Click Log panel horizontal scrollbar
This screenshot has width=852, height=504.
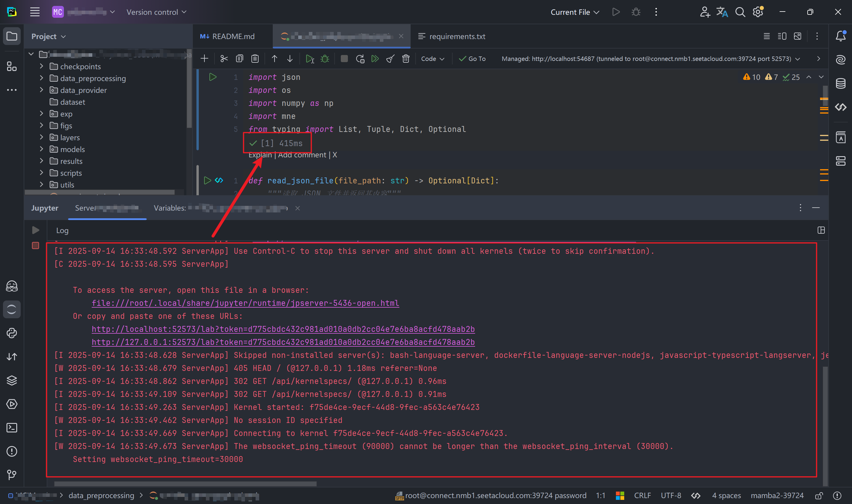[185, 484]
